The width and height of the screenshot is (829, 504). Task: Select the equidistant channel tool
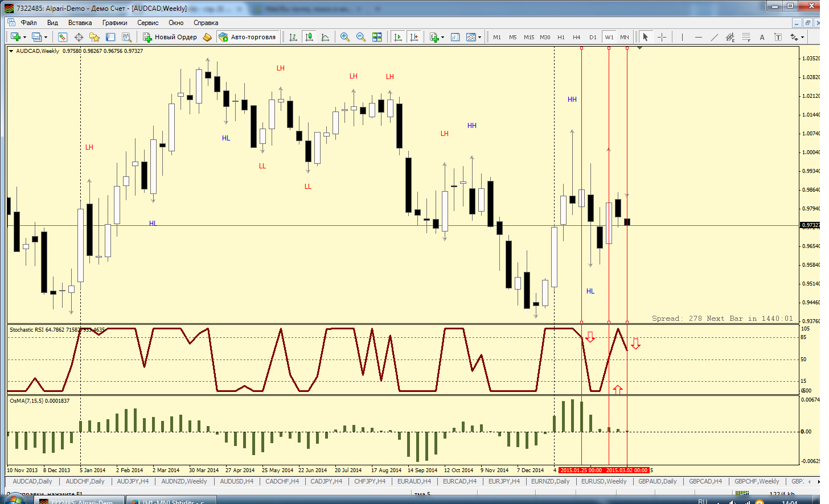click(730, 37)
